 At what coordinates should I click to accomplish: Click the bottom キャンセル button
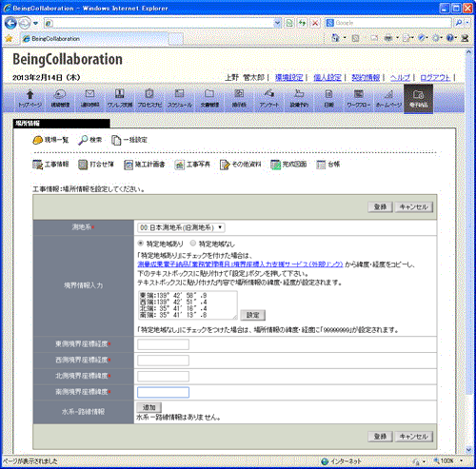click(414, 437)
